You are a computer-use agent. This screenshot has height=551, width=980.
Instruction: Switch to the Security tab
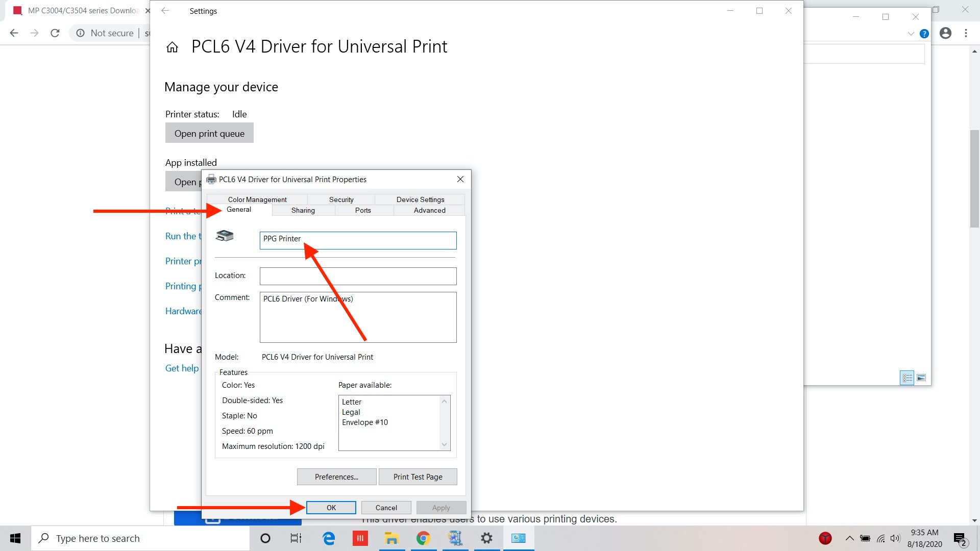pos(341,199)
